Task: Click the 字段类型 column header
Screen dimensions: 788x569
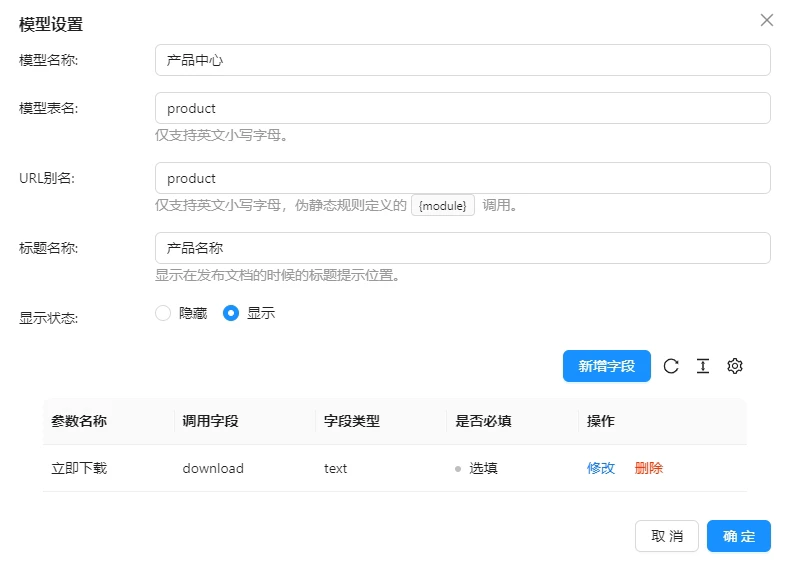Action: 352,421
